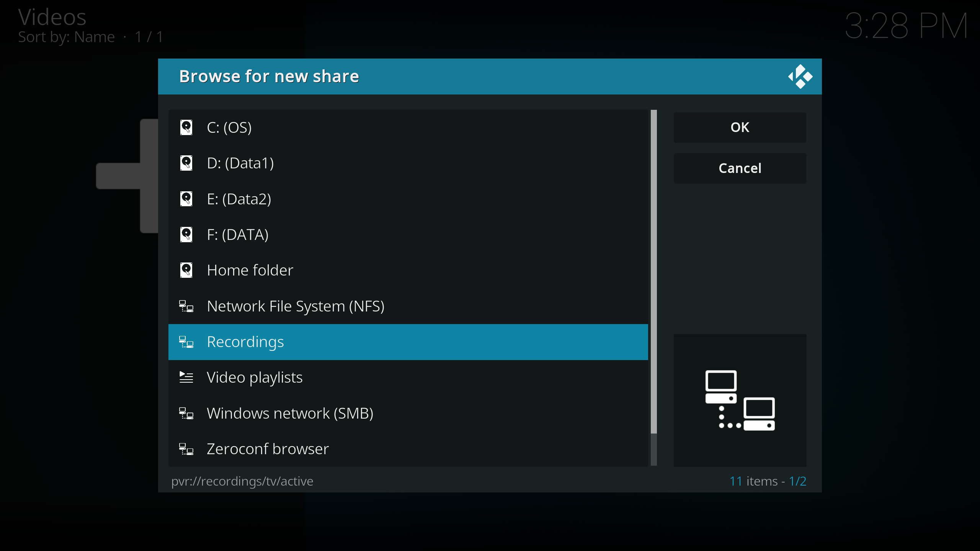Confirm selection with the OK button
The width and height of the screenshot is (980, 551).
pyautogui.click(x=740, y=127)
